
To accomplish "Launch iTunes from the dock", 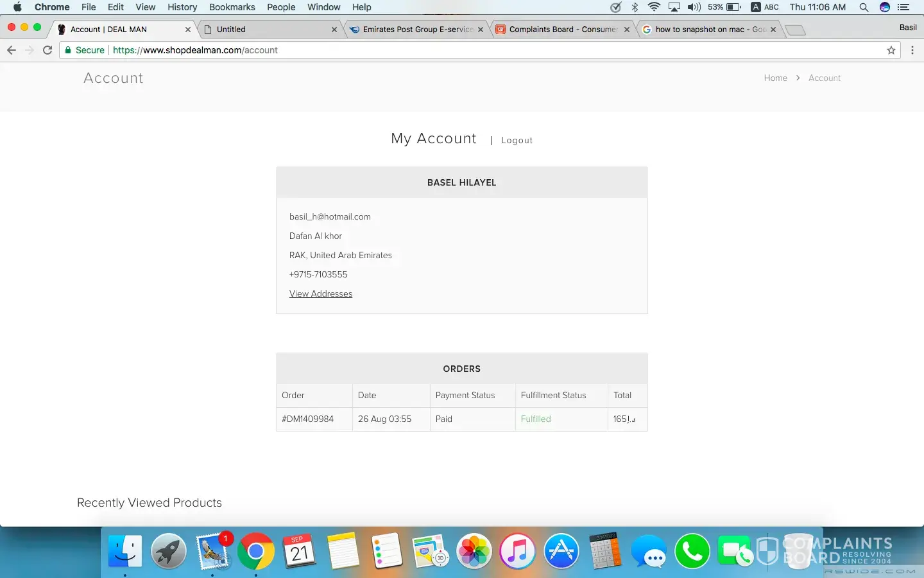I will point(517,551).
